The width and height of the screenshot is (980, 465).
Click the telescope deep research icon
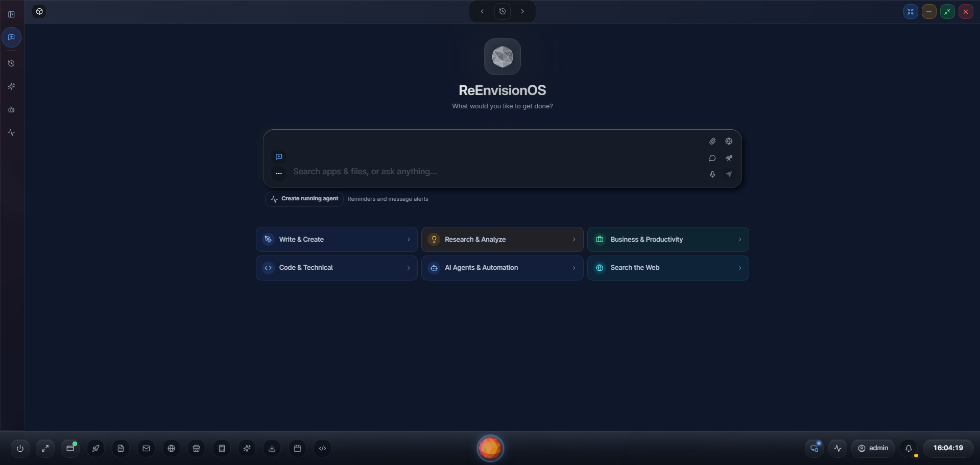(729, 158)
